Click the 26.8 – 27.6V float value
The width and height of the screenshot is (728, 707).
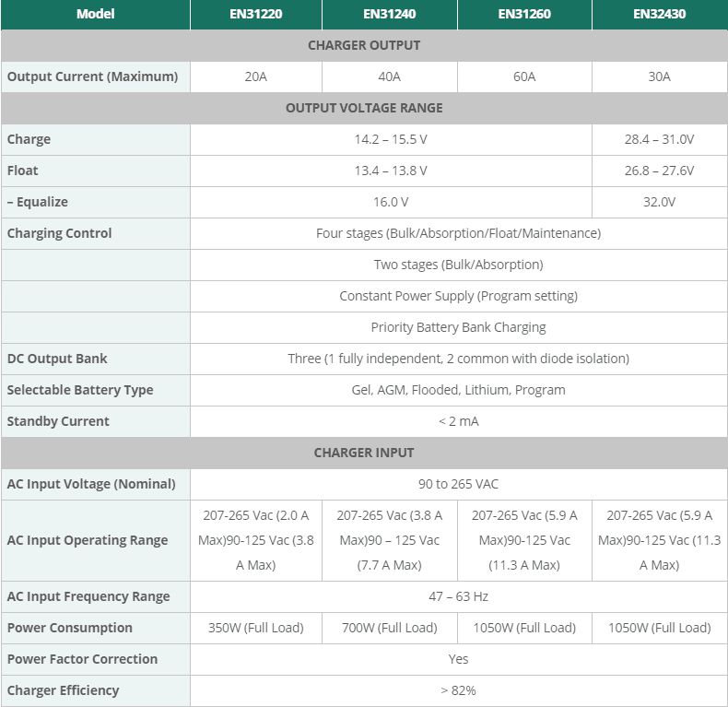tap(659, 171)
